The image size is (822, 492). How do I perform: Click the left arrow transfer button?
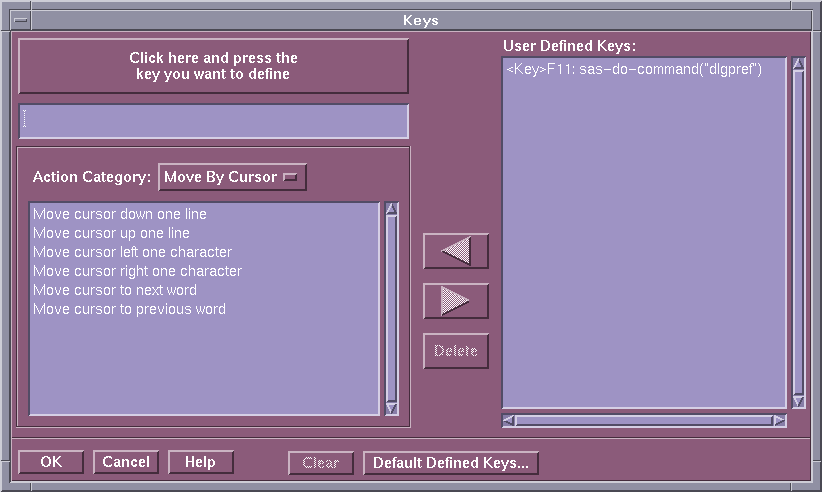(456, 251)
